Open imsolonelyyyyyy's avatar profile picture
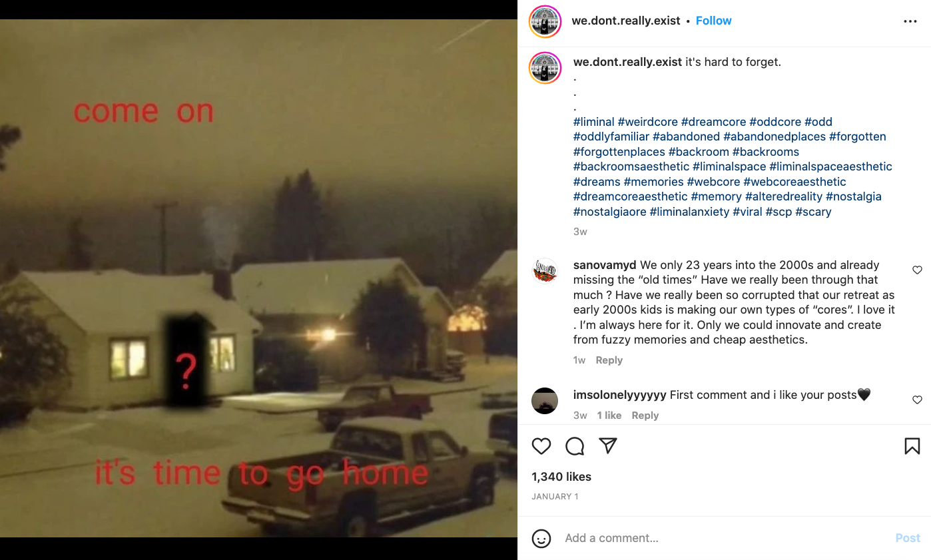The image size is (931, 560). pyautogui.click(x=545, y=401)
